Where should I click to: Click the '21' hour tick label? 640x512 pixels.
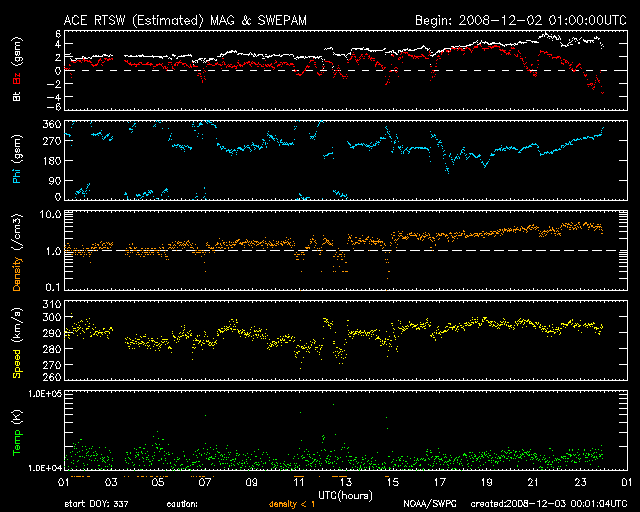coord(533,482)
